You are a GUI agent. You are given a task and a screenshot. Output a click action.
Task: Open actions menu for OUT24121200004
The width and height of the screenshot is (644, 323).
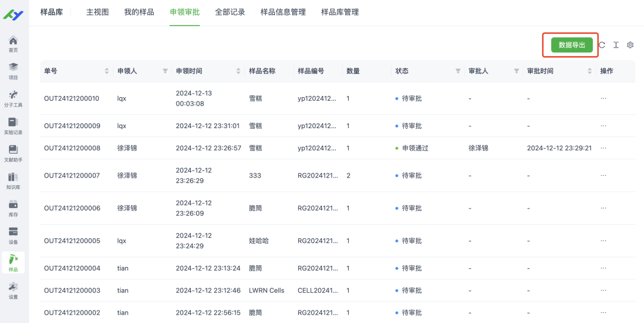coord(603,268)
